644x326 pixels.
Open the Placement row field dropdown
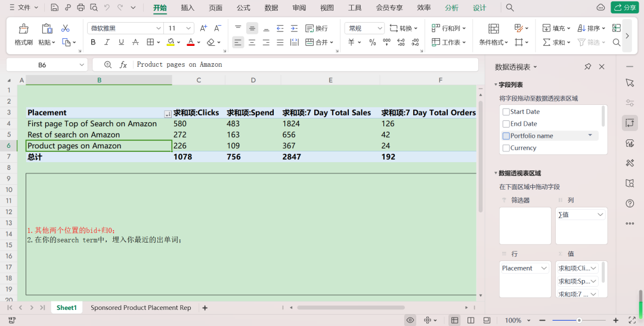(x=544, y=268)
